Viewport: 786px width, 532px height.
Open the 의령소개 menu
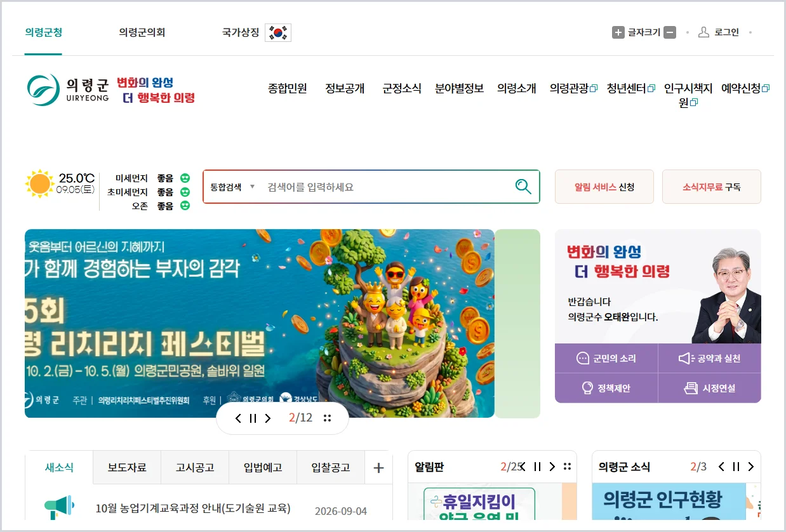point(517,89)
